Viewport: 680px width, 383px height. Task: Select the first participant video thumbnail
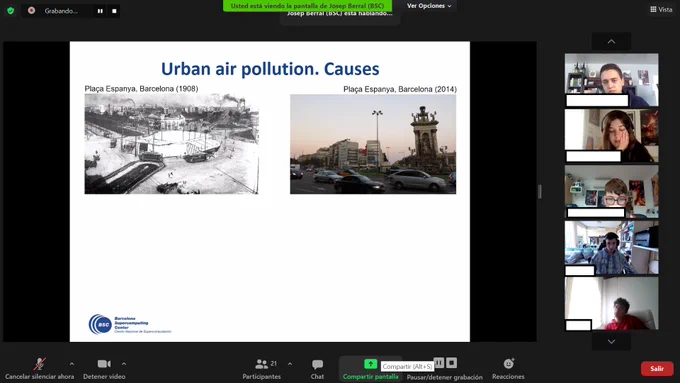coord(611,80)
